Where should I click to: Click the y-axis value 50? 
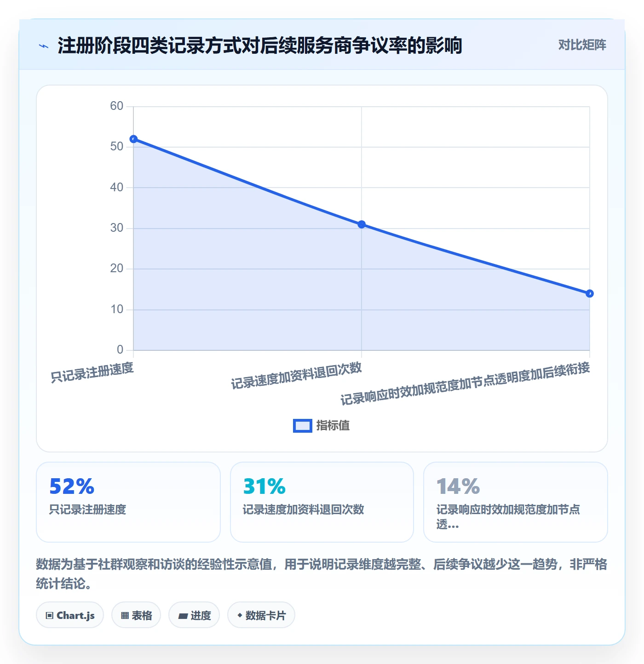coord(117,147)
